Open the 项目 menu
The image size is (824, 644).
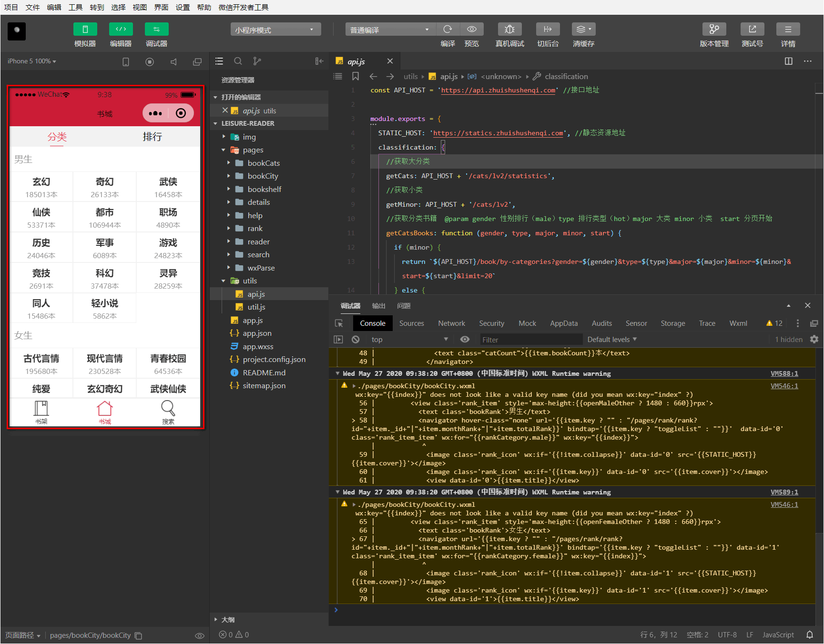(11, 7)
